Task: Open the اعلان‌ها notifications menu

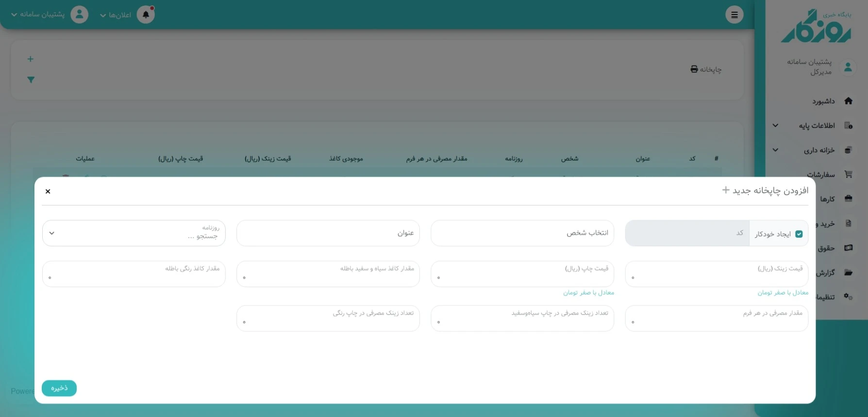Action: coord(116,15)
